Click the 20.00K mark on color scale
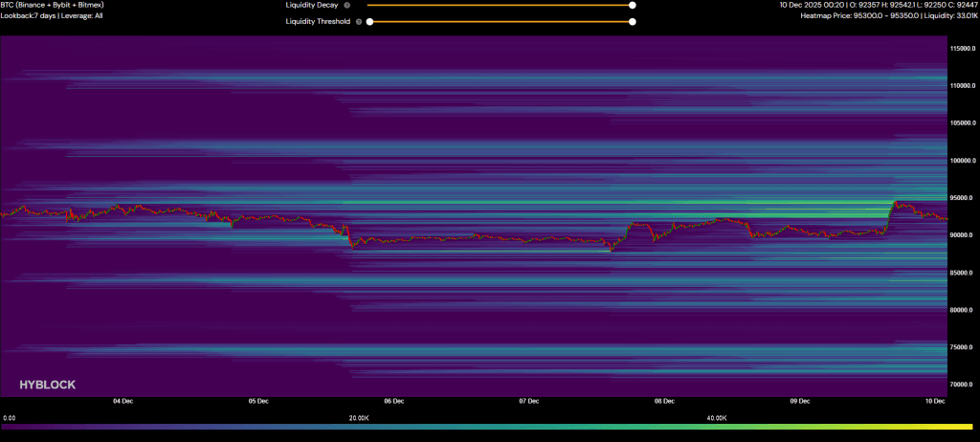980x442 pixels. [x=359, y=418]
